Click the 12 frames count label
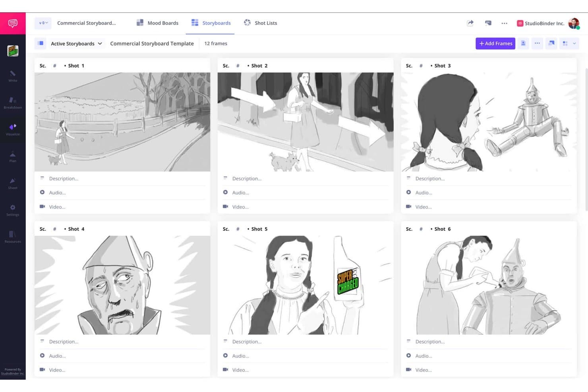Image resolution: width=588 pixels, height=392 pixels. [x=216, y=44]
